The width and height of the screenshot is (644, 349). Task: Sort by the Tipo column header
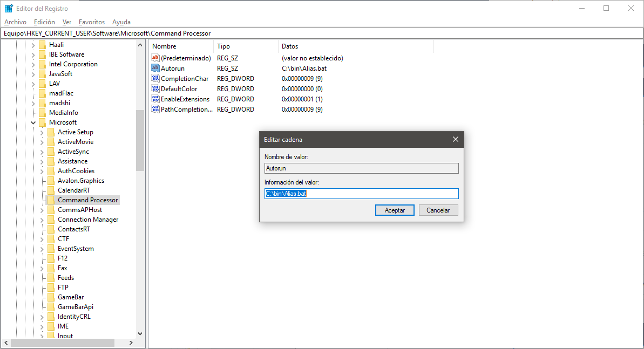click(x=246, y=46)
